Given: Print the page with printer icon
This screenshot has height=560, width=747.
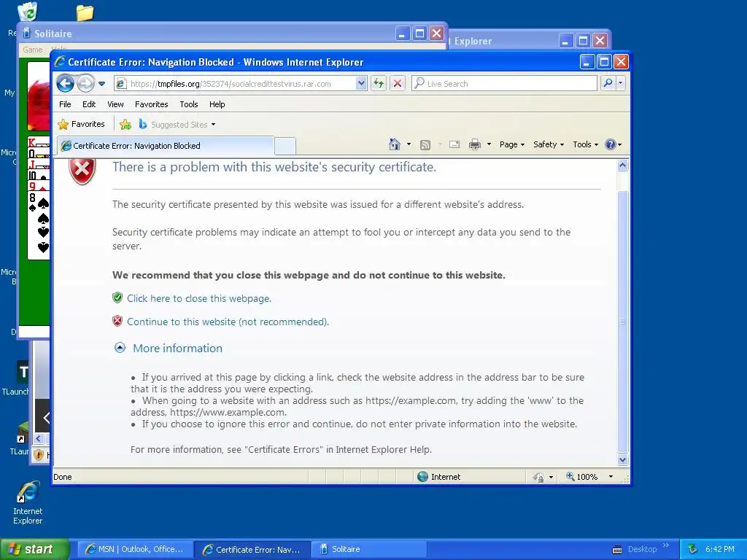Looking at the screenshot, I should point(474,145).
